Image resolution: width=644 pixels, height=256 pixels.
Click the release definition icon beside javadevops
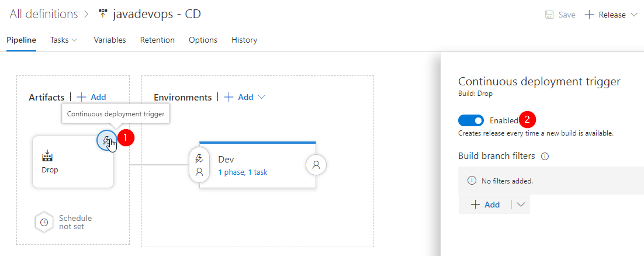click(103, 14)
